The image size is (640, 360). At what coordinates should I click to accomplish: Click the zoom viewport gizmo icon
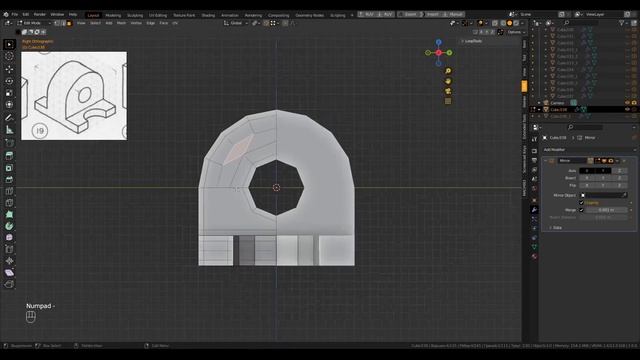(448, 71)
